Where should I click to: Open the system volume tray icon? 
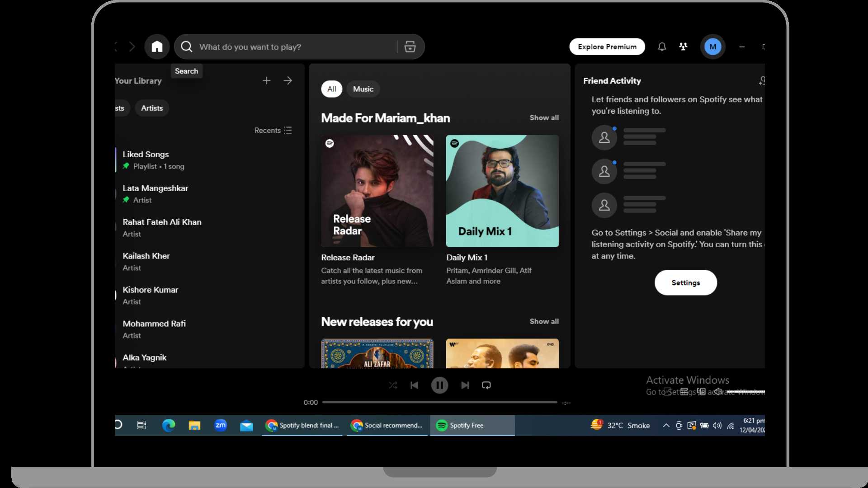tap(717, 425)
